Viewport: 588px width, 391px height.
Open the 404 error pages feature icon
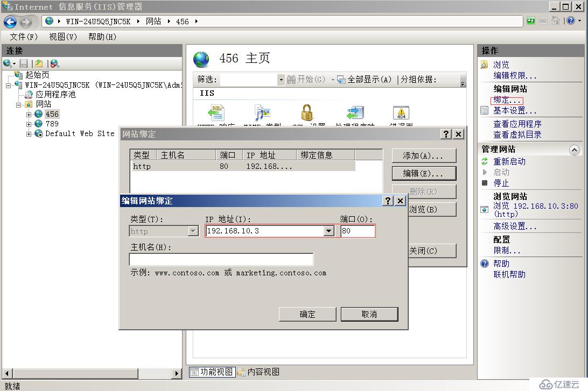tap(401, 113)
